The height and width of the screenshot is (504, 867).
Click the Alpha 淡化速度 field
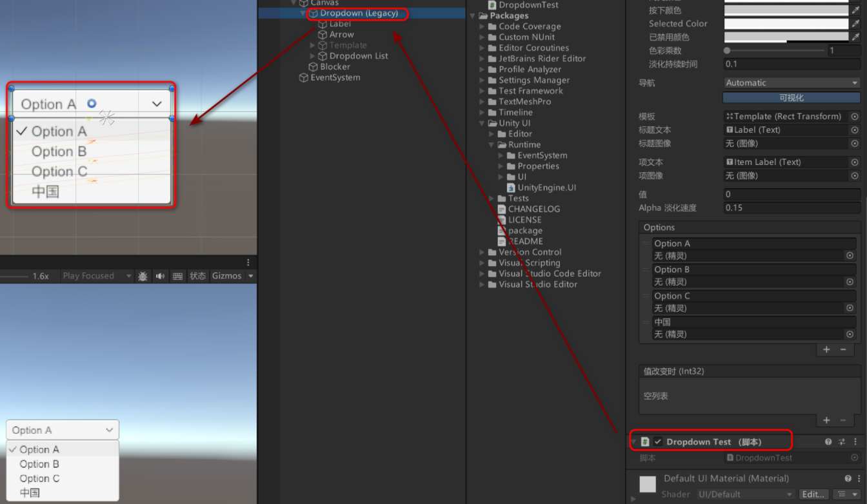point(792,208)
